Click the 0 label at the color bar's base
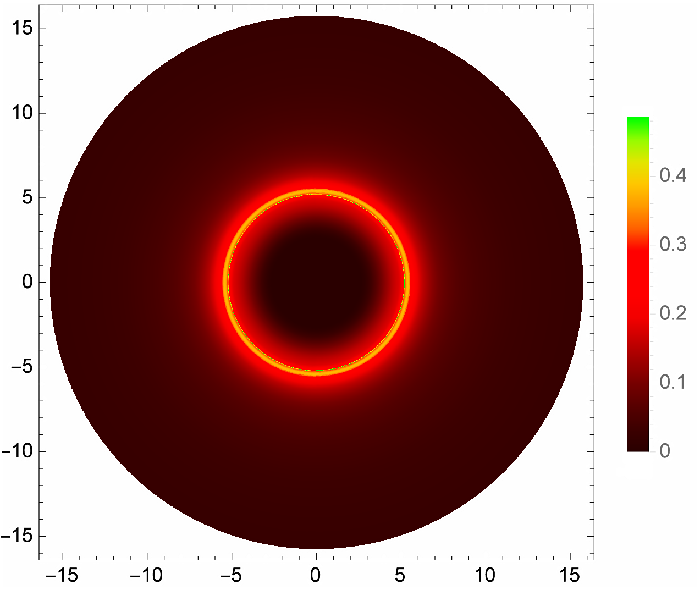Viewport: 700px width, 590px height. [x=665, y=451]
